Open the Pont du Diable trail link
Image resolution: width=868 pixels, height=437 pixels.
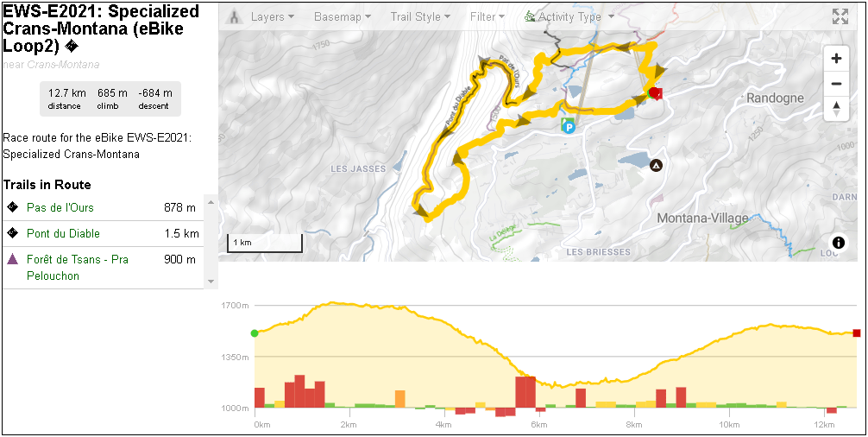[63, 233]
